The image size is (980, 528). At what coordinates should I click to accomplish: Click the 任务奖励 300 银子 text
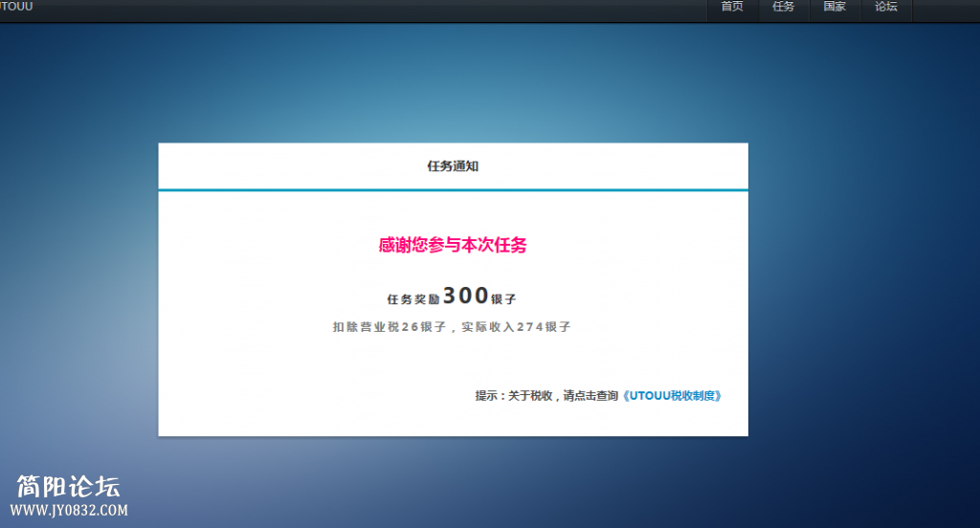pos(452,297)
